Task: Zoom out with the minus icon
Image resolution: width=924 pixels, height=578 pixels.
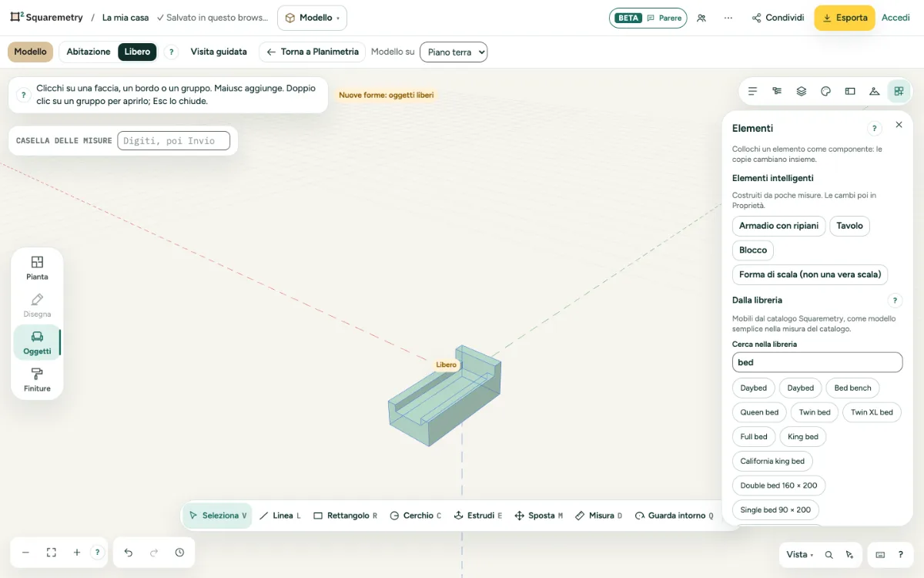Action: [25, 553]
